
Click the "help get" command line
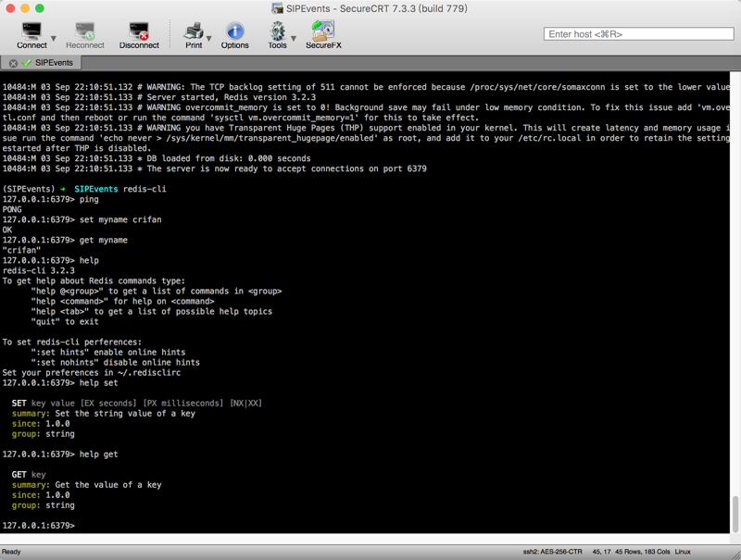tap(60, 454)
